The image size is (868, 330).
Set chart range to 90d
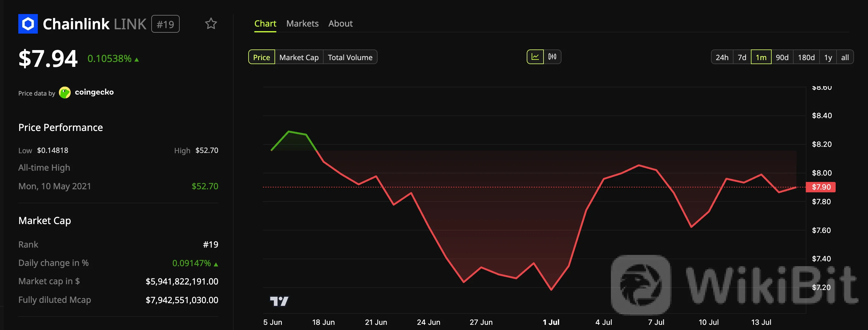[782, 57]
